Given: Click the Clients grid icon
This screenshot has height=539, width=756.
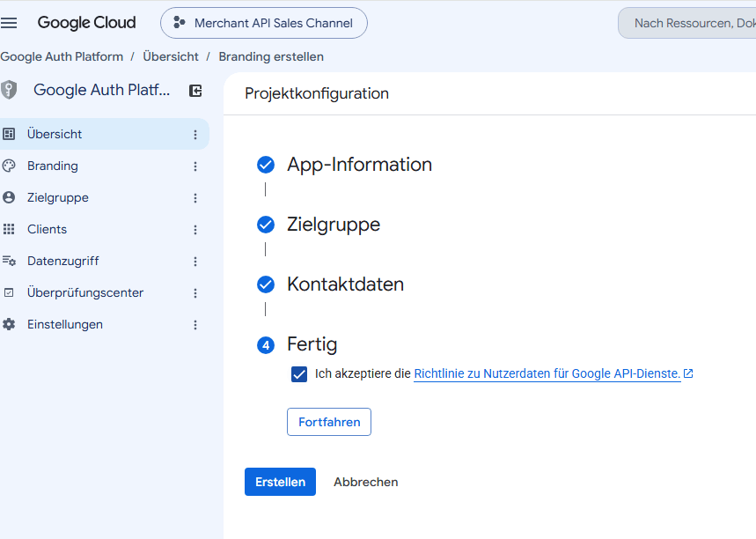Looking at the screenshot, I should (x=9, y=229).
